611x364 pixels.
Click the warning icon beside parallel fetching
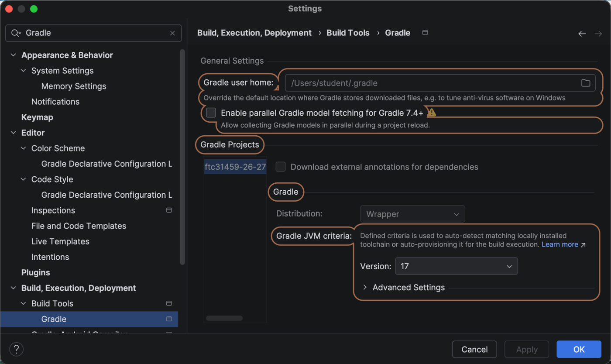click(432, 113)
